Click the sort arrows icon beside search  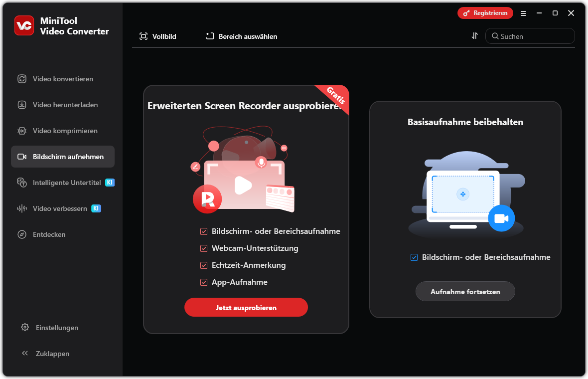coord(475,35)
